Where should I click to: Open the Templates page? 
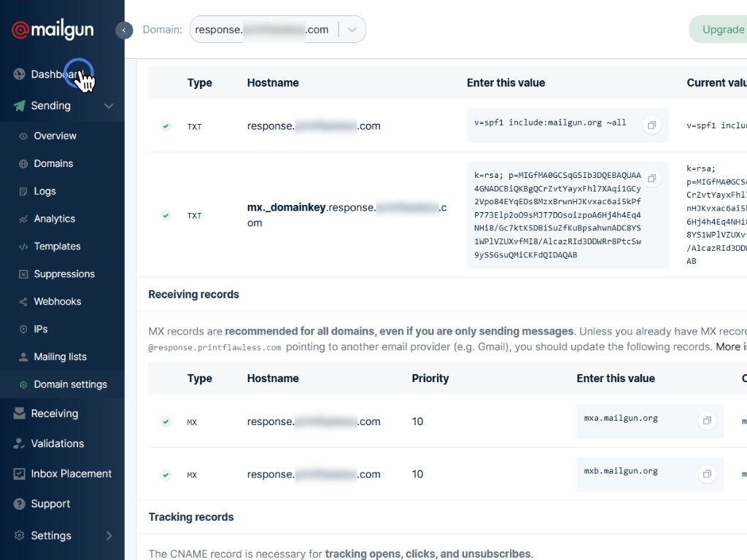(57, 246)
